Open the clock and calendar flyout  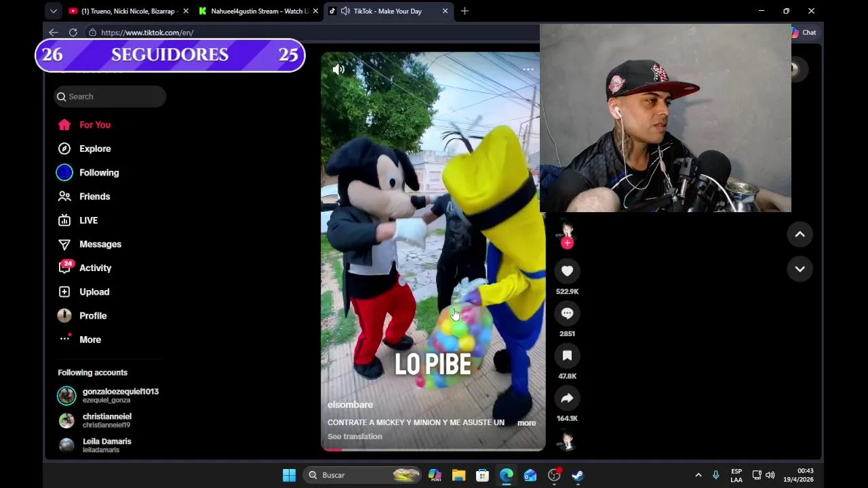click(x=799, y=475)
